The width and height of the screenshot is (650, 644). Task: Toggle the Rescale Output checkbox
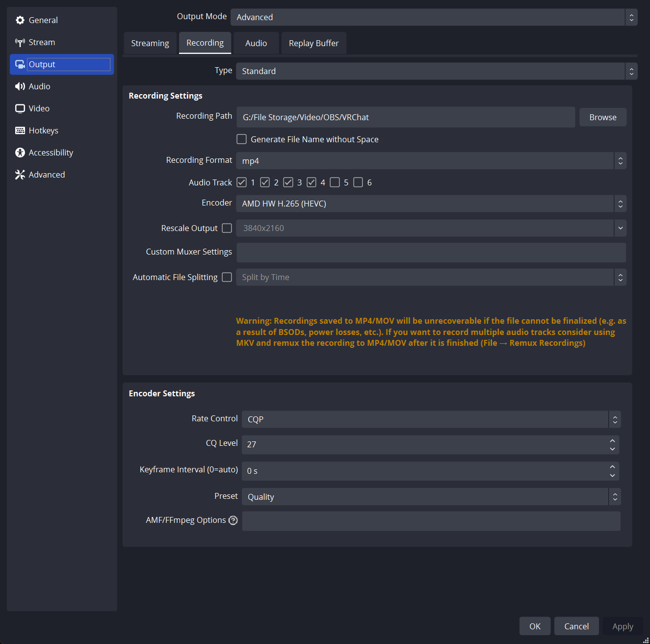[227, 228]
